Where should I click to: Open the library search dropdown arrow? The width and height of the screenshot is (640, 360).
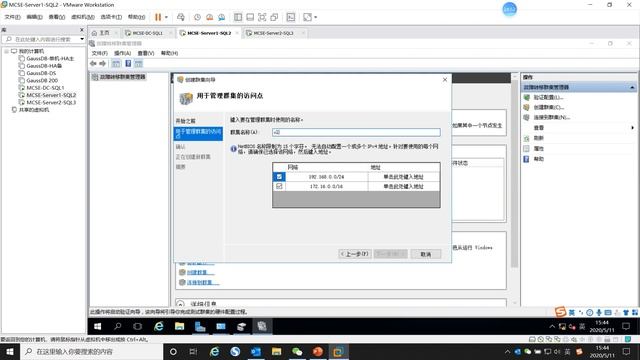82,39
